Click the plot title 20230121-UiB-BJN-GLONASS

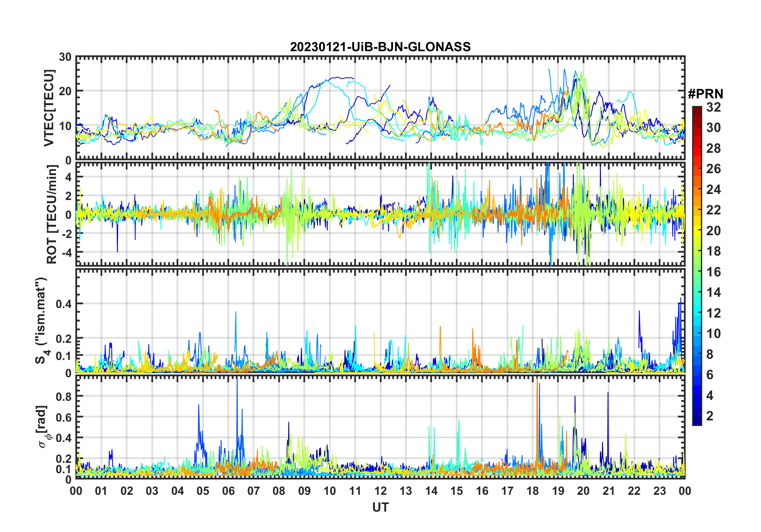pos(380,47)
